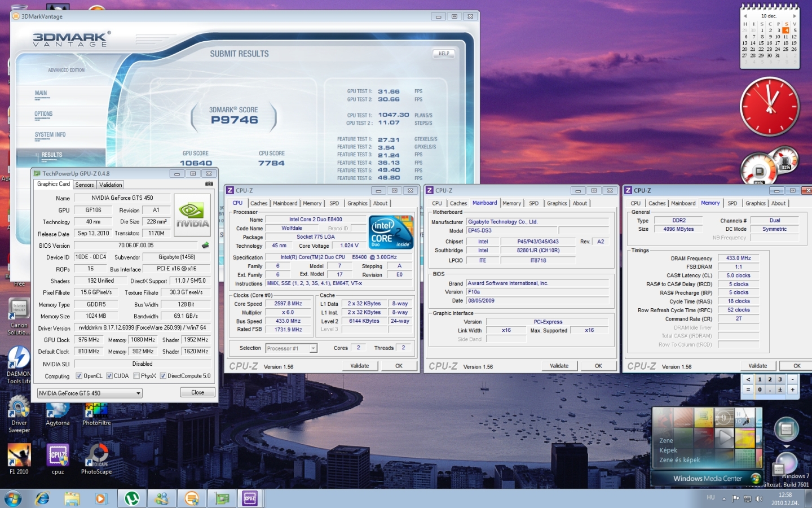Click Show desktop strip at taskbar end
The image size is (812, 508).
pyautogui.click(x=808, y=498)
